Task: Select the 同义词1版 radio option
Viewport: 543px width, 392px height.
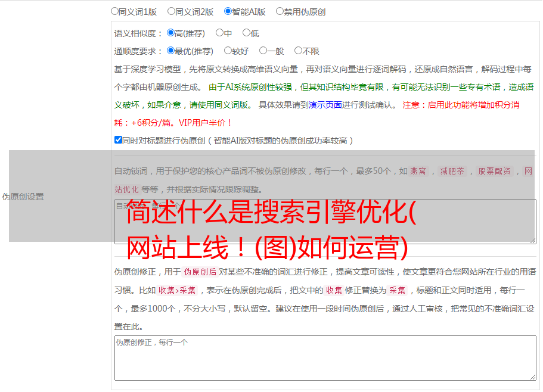Action: [114, 11]
